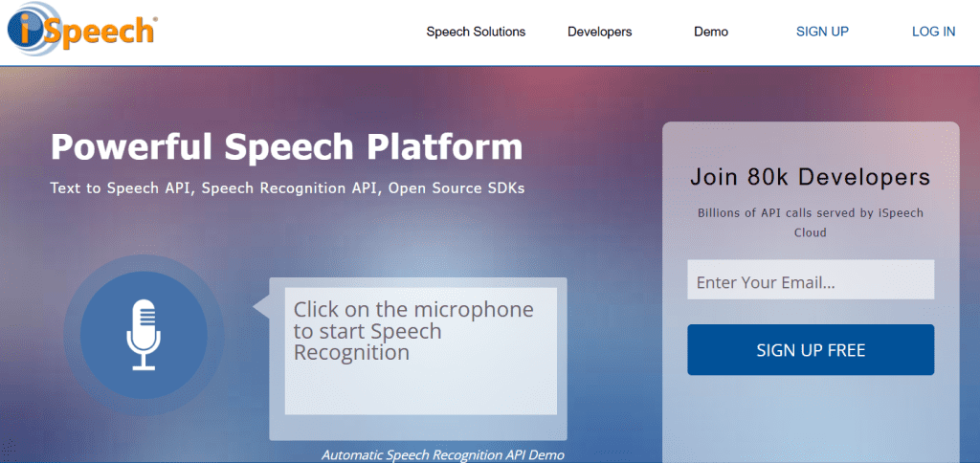This screenshot has height=463, width=980.
Task: Submit with SIGN UP FREE button
Action: pos(811,350)
